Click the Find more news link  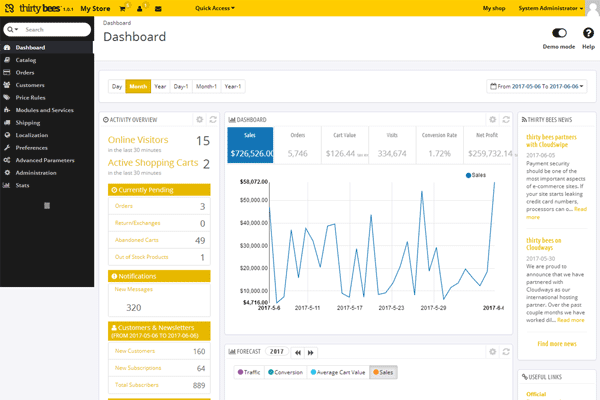coord(555,343)
